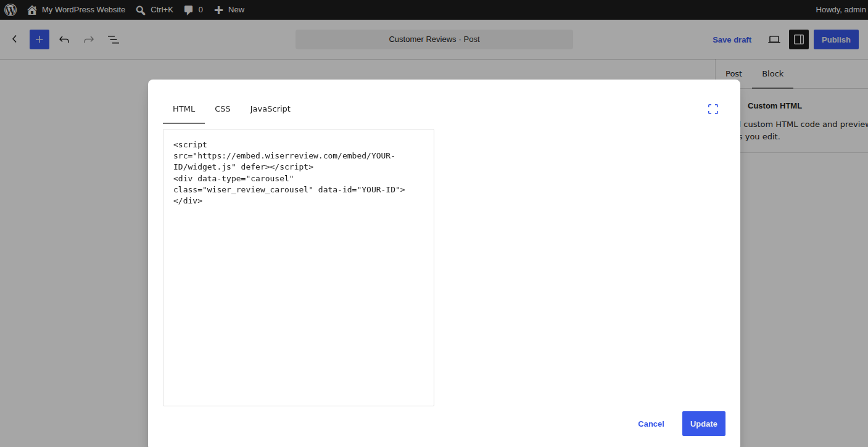
Task: Click the <script opening line in code
Action: pos(191,145)
